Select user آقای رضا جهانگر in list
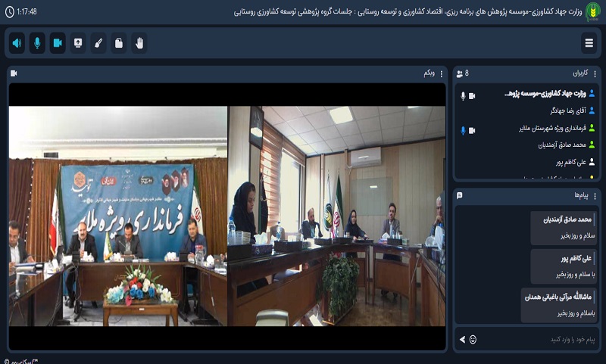Viewport: 606px width, 364px height. [558, 110]
